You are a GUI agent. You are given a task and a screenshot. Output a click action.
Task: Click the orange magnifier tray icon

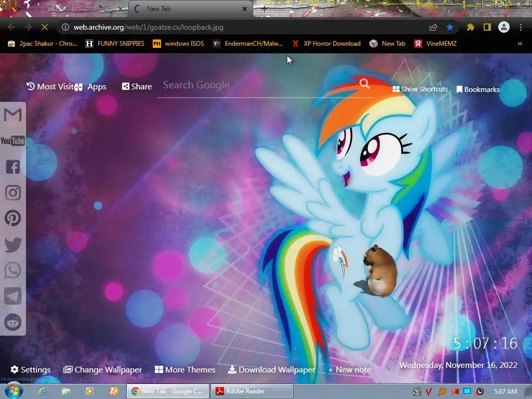[x=442, y=392]
